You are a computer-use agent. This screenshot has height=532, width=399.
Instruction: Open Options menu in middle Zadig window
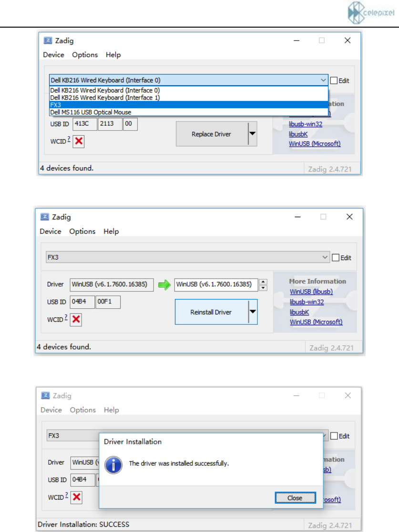click(82, 231)
